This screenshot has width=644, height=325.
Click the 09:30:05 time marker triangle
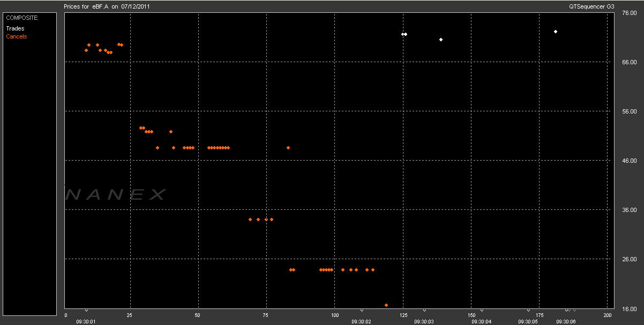tap(528, 310)
